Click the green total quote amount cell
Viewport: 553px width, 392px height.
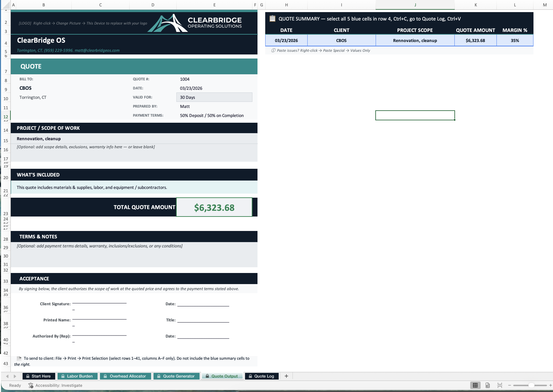coord(214,207)
